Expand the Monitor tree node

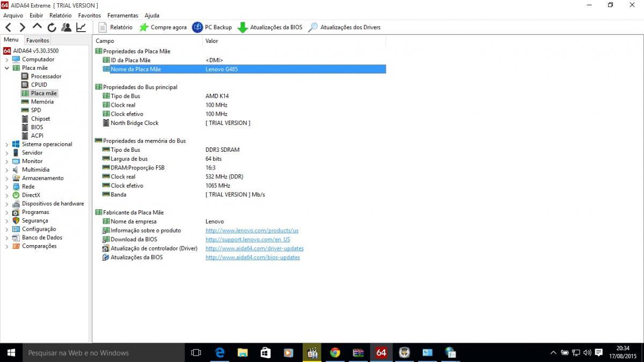click(6, 161)
